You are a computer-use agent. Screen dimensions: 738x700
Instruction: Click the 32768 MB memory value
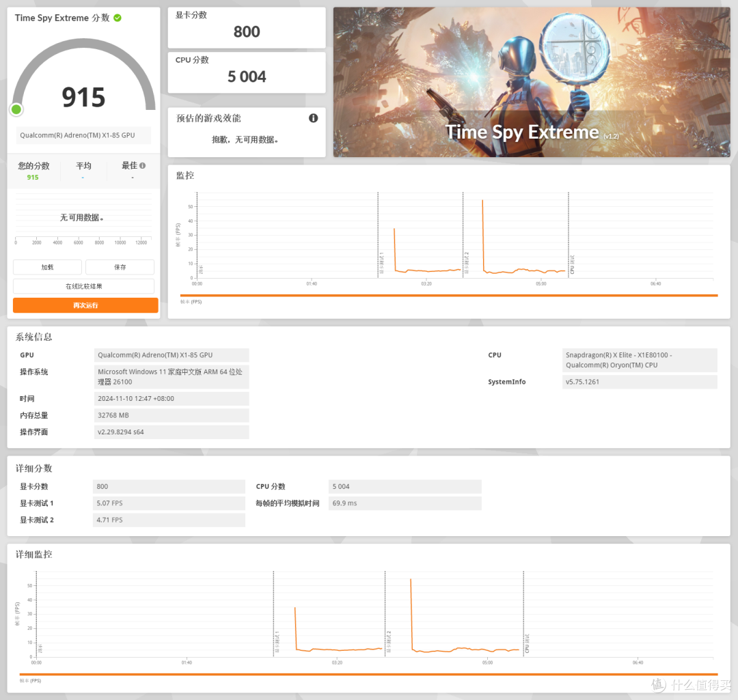(172, 415)
